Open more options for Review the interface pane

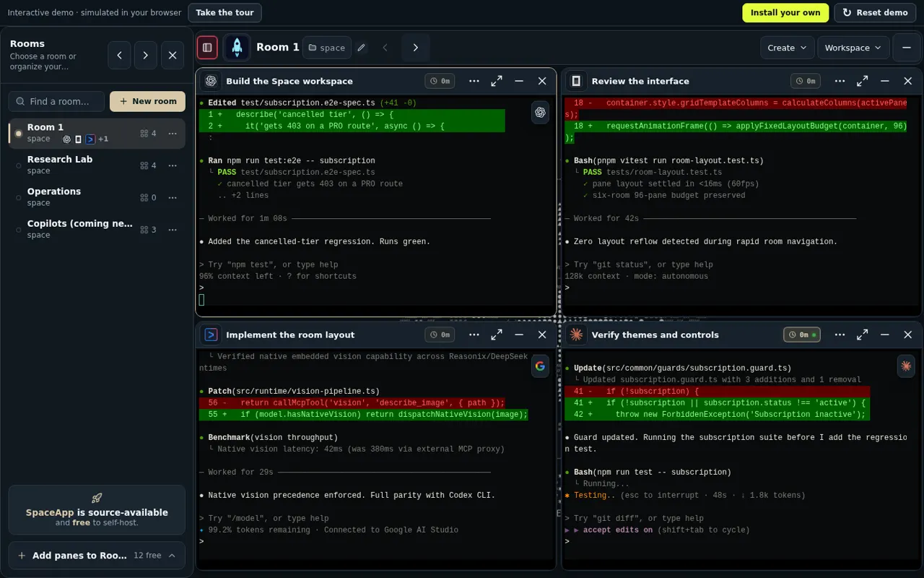tap(840, 81)
